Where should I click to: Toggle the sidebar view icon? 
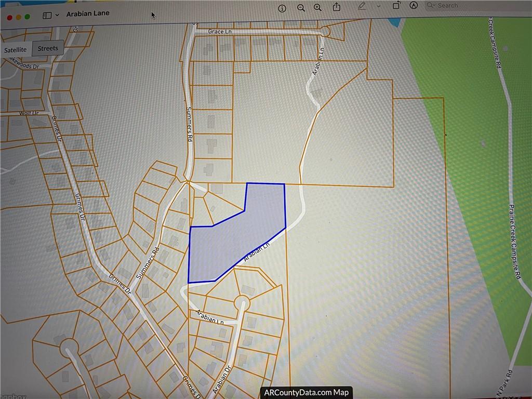point(47,16)
